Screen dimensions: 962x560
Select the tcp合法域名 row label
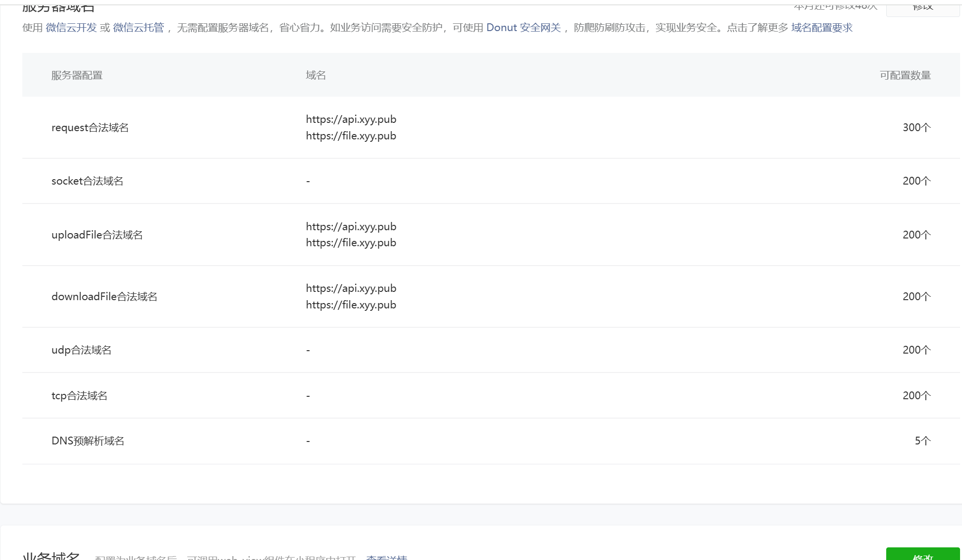point(79,396)
